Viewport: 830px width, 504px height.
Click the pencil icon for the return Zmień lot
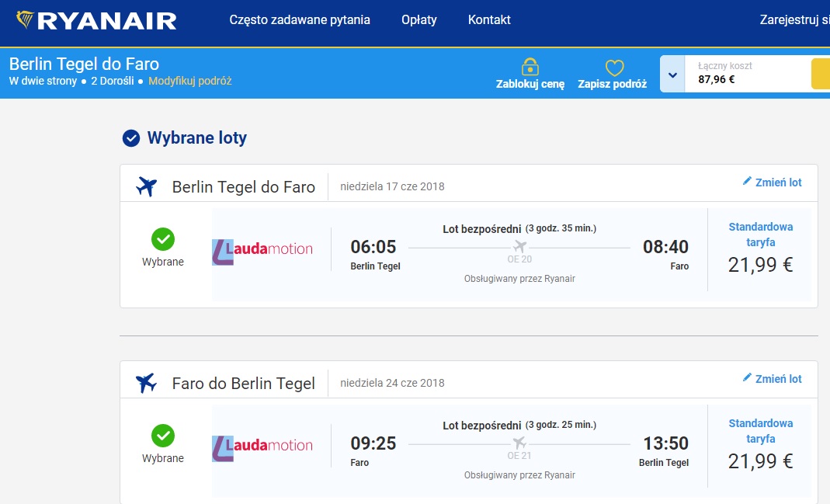(747, 377)
